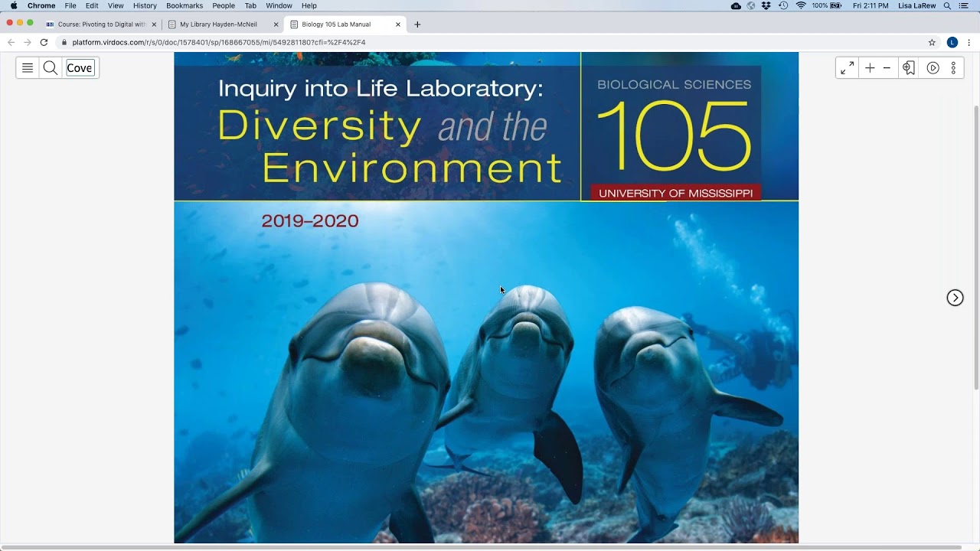This screenshot has height=551, width=980.
Task: Reload the page
Action: (x=44, y=42)
